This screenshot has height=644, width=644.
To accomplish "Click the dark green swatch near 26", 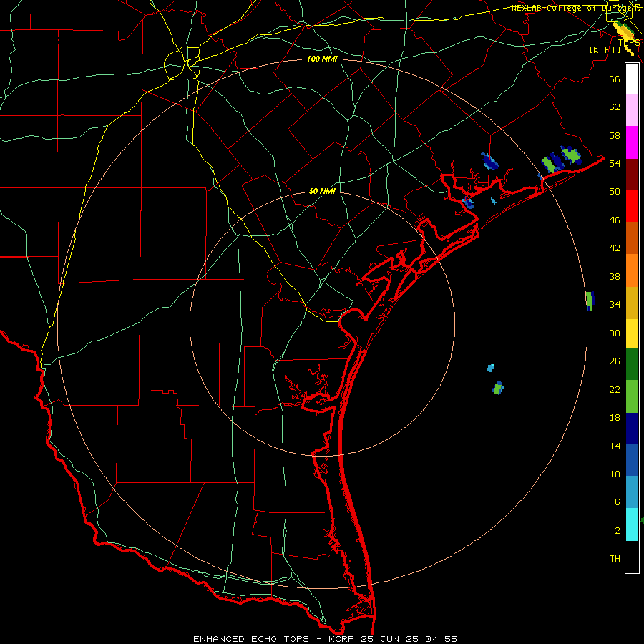I will coord(632,366).
